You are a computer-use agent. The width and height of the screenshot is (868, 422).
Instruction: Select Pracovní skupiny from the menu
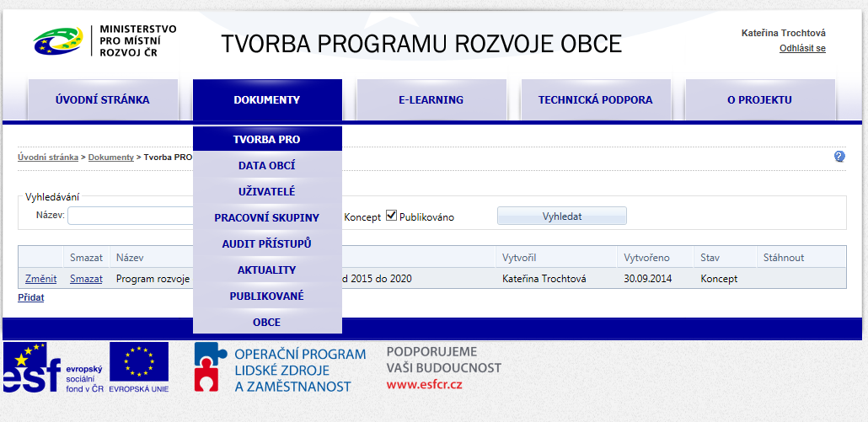point(267,217)
